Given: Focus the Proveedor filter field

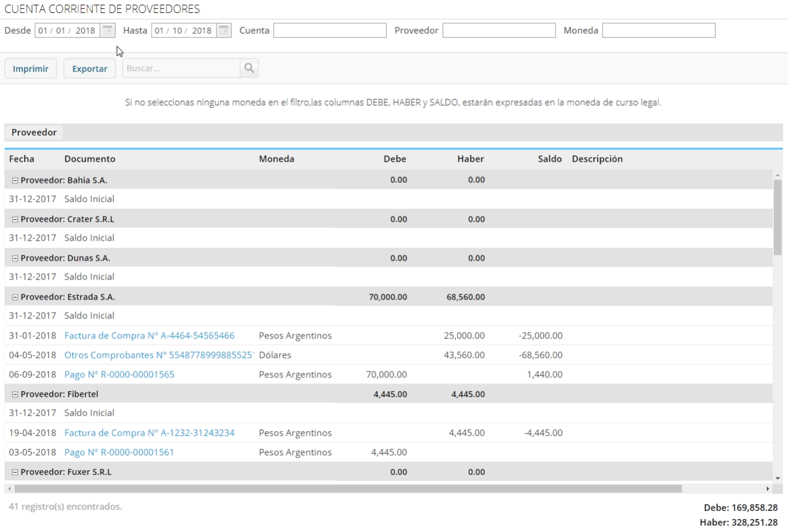Looking at the screenshot, I should coord(499,31).
